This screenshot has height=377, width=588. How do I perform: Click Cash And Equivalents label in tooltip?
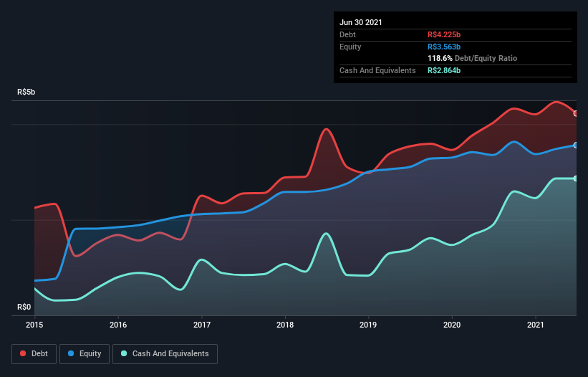tap(377, 70)
